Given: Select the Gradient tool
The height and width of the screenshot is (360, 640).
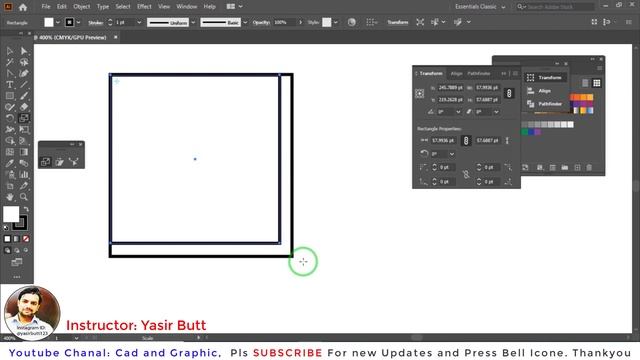Looking at the screenshot, I should tap(24, 152).
